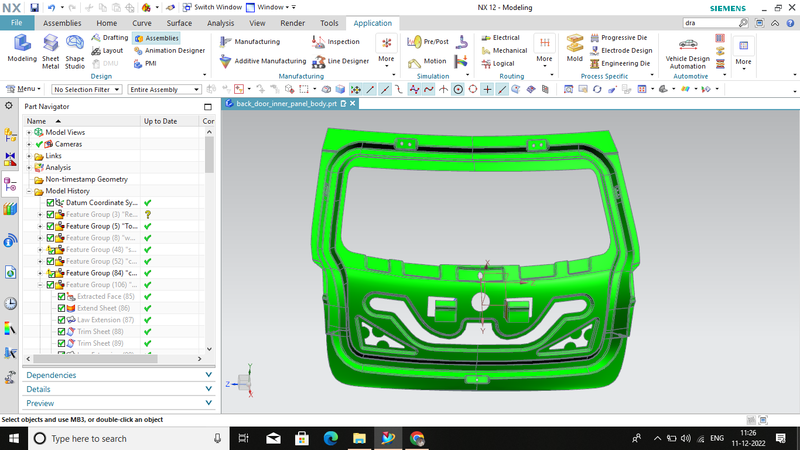The height and width of the screenshot is (450, 800).
Task: Open the Layout application
Action: [x=107, y=51]
